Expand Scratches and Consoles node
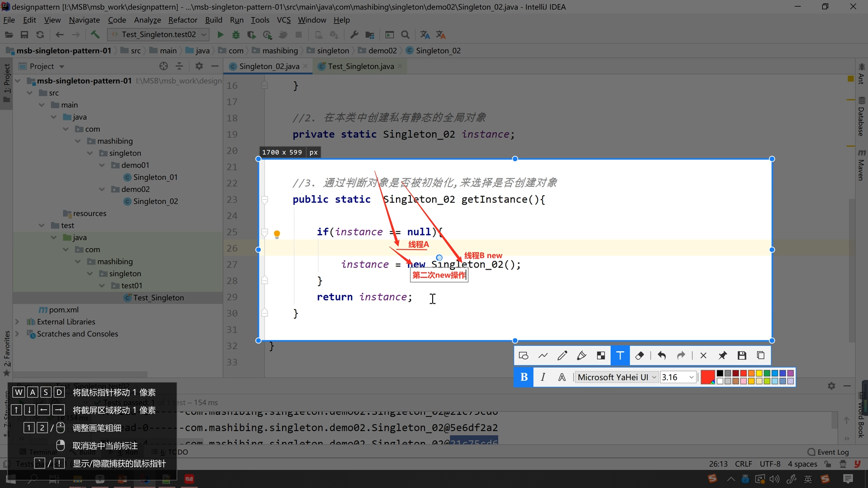Image resolution: width=868 pixels, height=488 pixels. [17, 334]
